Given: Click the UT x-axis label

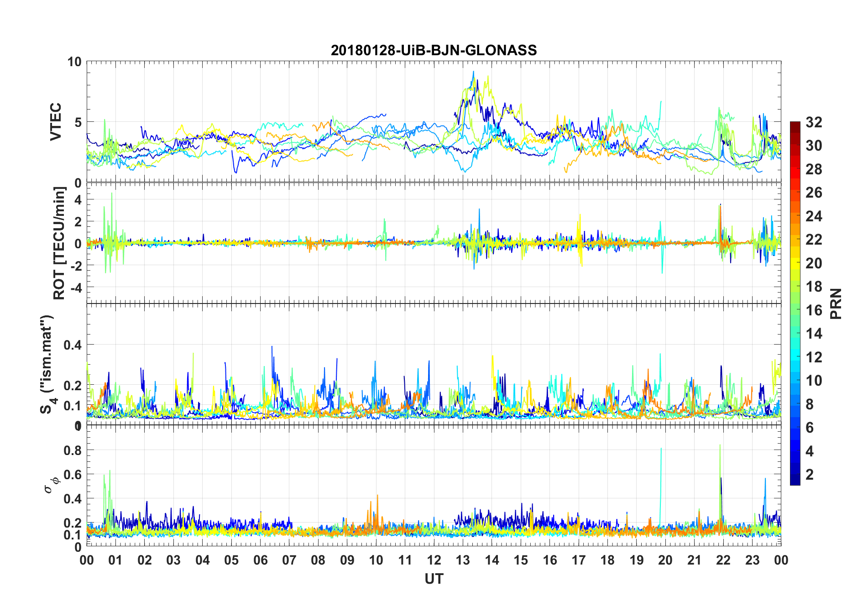Looking at the screenshot, I should pyautogui.click(x=434, y=579).
